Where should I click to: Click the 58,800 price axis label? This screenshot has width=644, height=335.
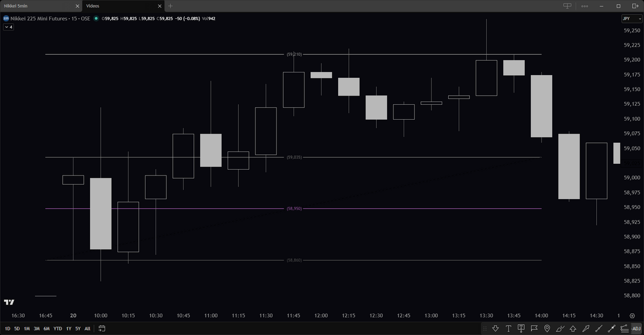tap(632, 295)
